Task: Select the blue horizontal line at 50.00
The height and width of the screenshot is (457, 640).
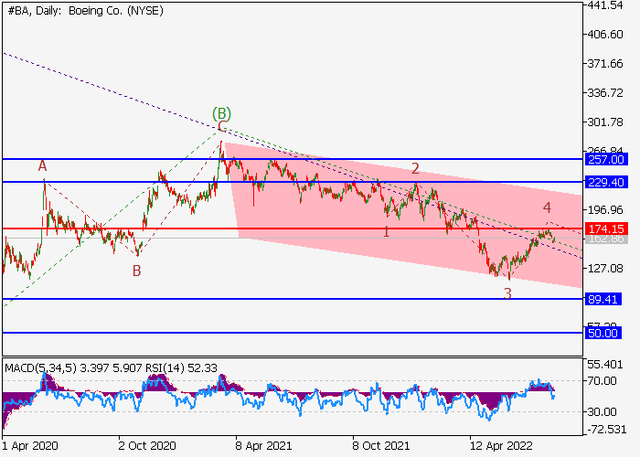Action: coord(292,333)
